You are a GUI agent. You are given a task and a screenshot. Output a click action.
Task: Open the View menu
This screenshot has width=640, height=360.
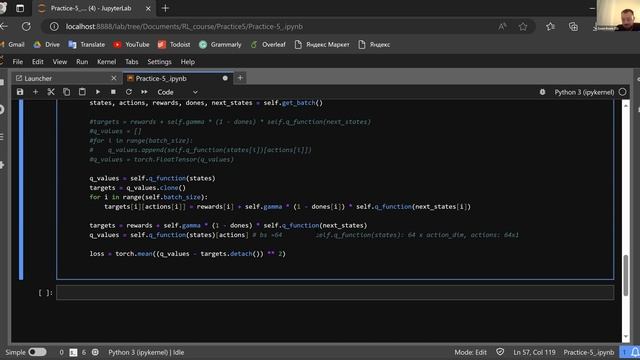tap(60, 62)
